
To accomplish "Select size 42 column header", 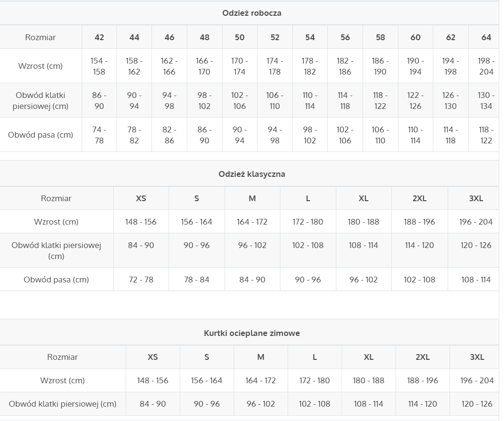I will click(99, 37).
